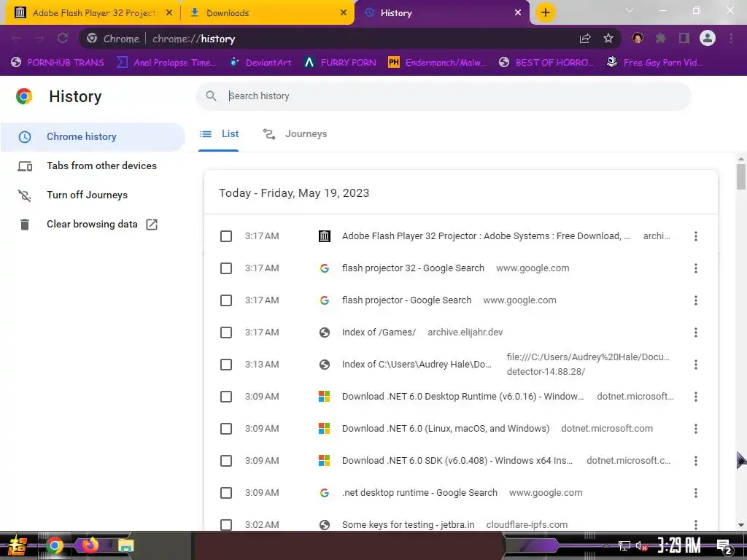
Task: Switch to the Journeys tab
Action: click(x=295, y=134)
